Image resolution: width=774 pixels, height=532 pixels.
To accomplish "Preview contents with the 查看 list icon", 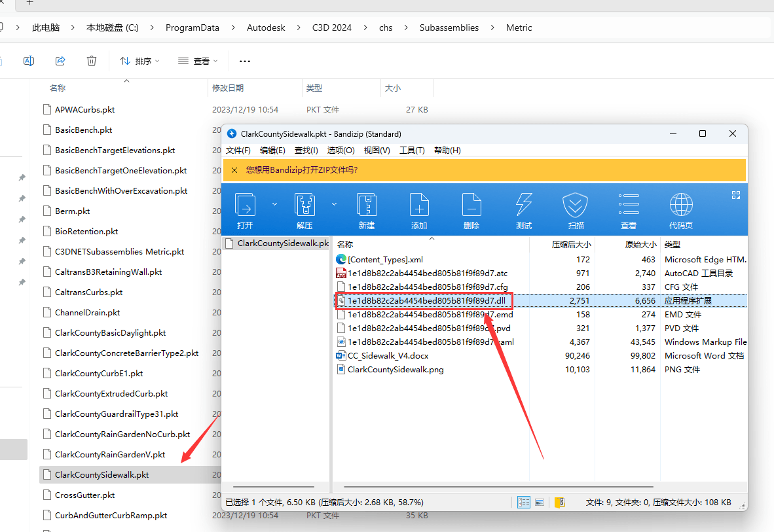I will (x=628, y=209).
